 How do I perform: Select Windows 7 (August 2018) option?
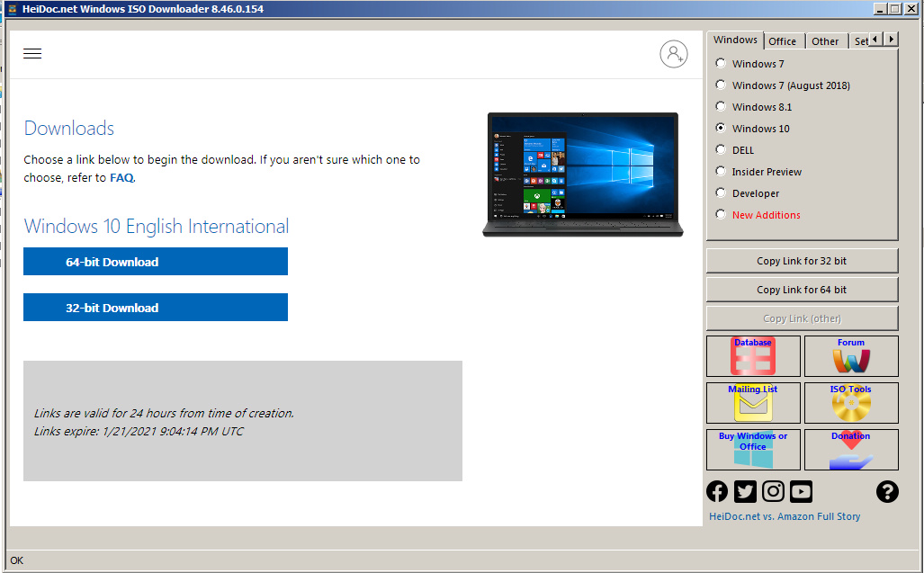point(720,85)
